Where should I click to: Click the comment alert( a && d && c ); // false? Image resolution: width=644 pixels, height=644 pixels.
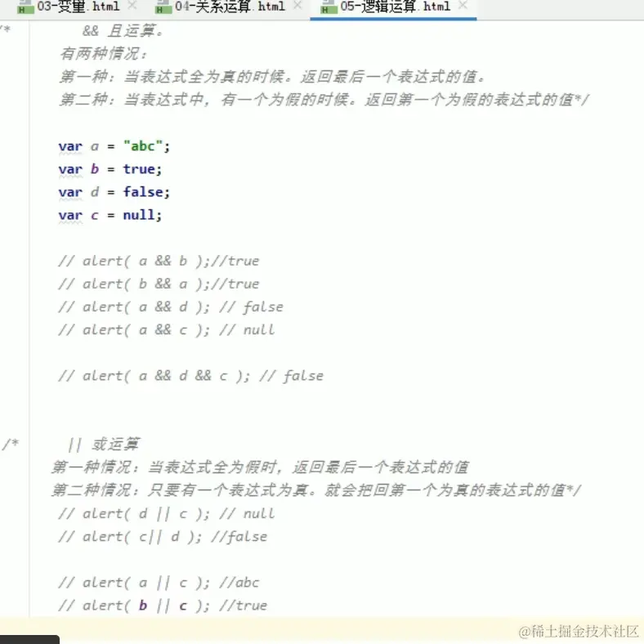191,376
